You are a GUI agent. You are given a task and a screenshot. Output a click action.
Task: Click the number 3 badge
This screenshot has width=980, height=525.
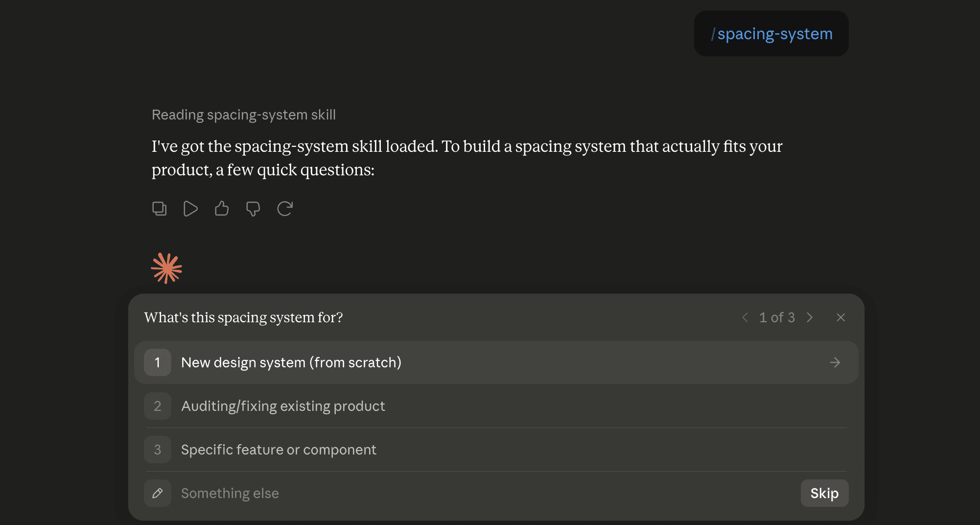(158, 450)
